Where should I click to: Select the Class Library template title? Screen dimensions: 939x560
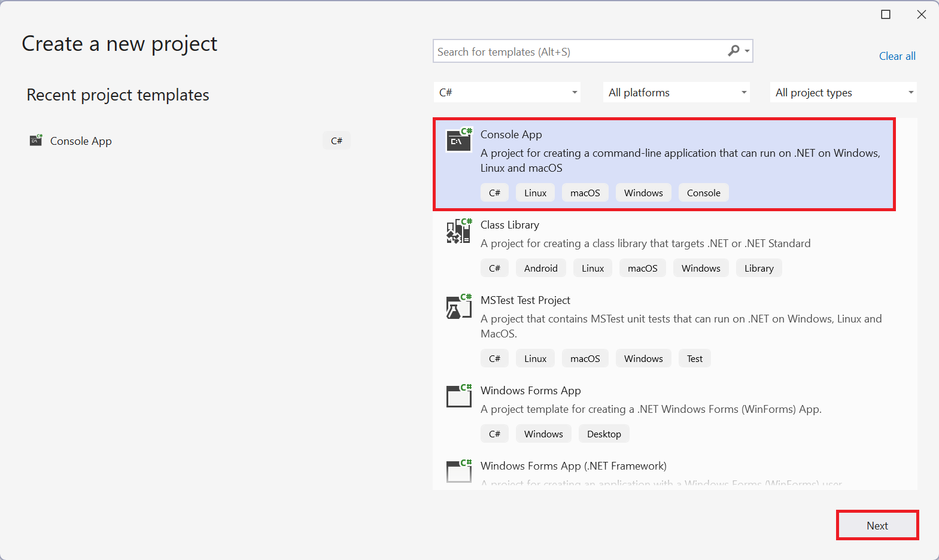tap(510, 225)
